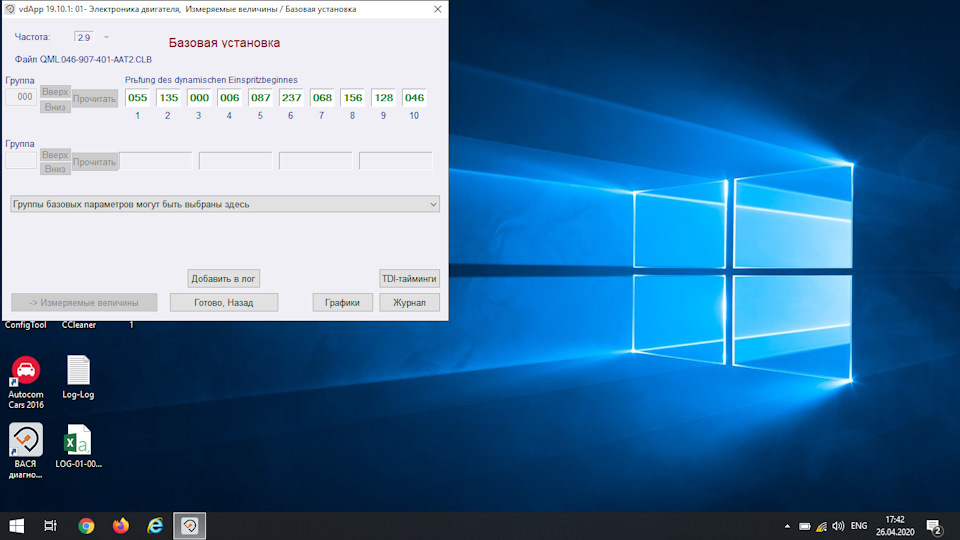Open Графики
This screenshot has width=960, height=540.
coord(342,302)
